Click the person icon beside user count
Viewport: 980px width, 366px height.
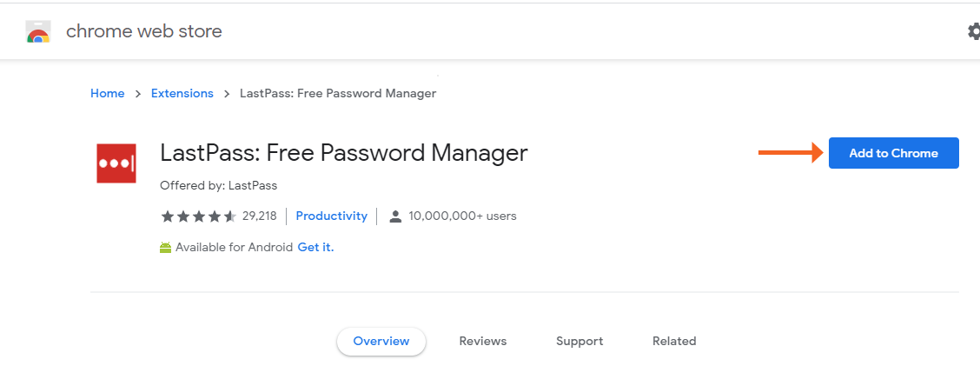point(395,216)
